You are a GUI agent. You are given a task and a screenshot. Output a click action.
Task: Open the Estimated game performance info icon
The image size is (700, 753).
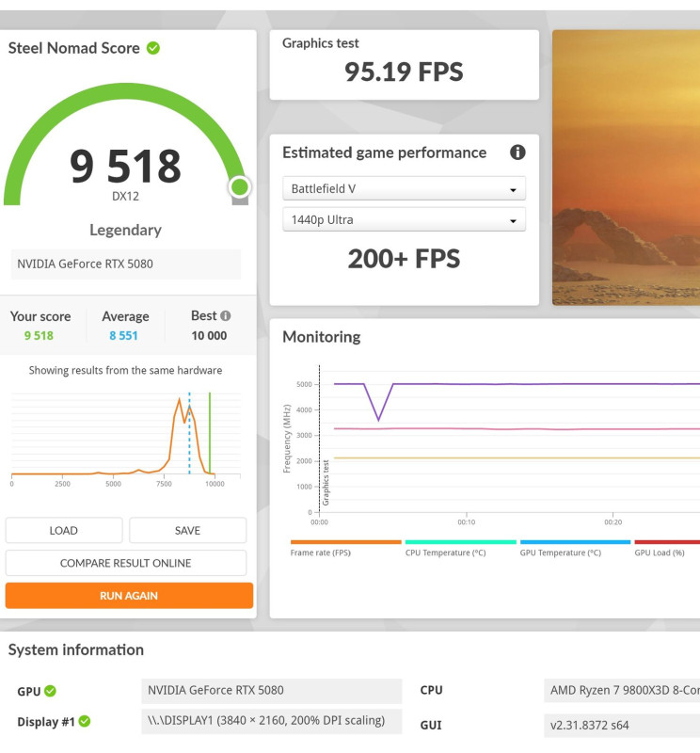517,152
